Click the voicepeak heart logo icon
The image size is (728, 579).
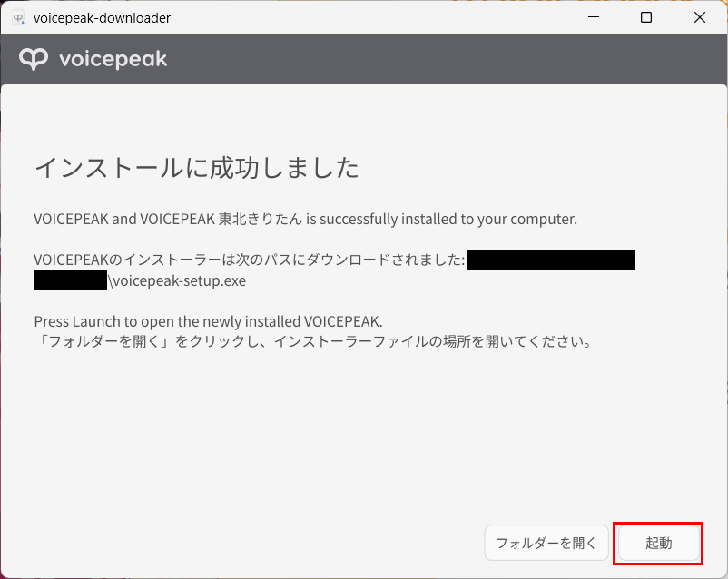tap(34, 59)
